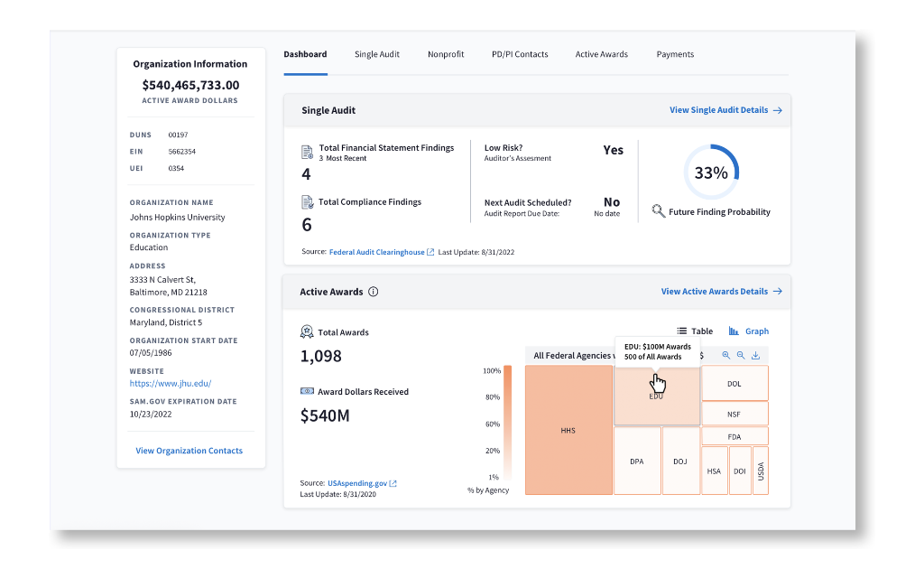Click the Award Dollars Received money icon

click(x=307, y=391)
